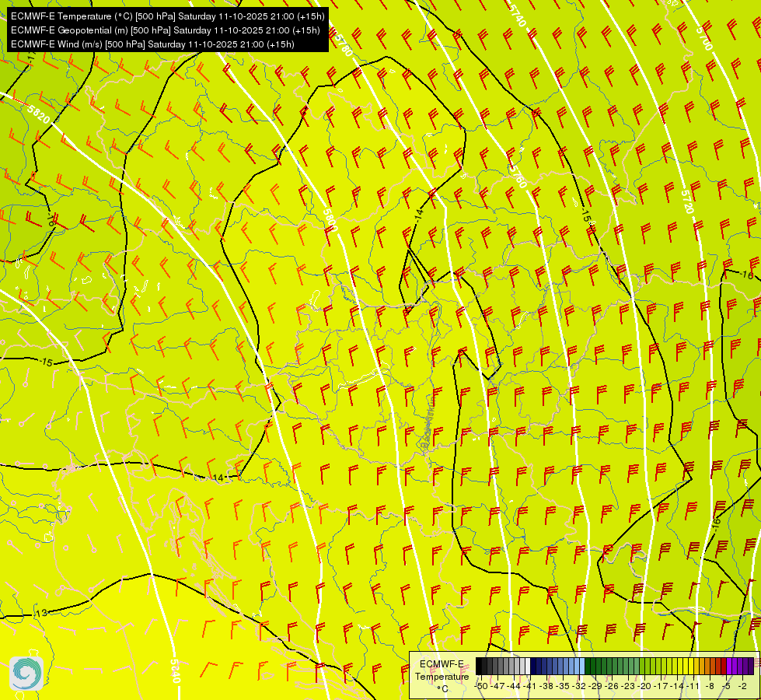Select the 5760 contour label
Screen dimensions: 761x700
point(518,176)
